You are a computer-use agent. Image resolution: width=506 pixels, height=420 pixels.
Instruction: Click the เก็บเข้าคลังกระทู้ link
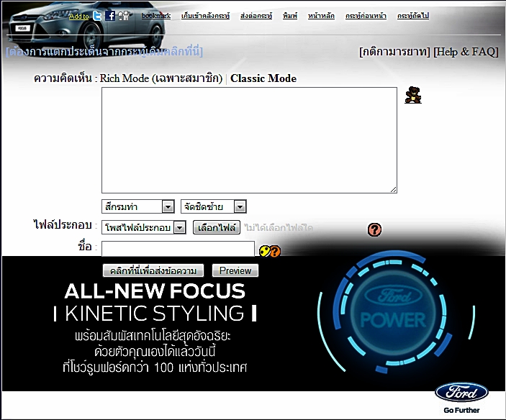click(206, 16)
